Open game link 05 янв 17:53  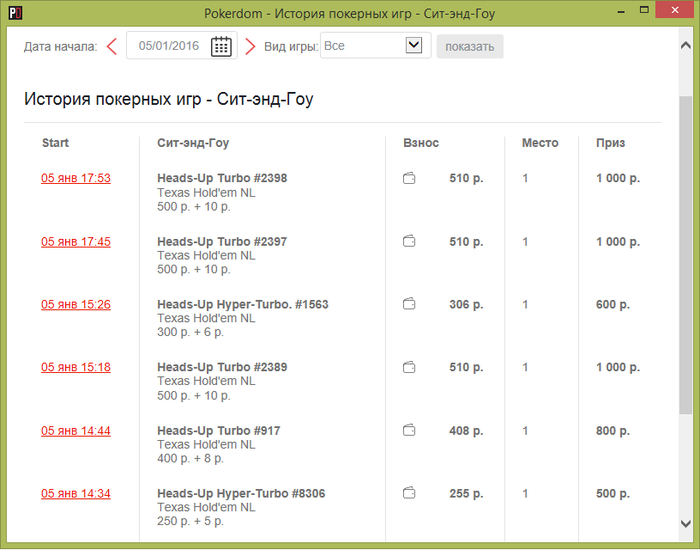click(76, 178)
